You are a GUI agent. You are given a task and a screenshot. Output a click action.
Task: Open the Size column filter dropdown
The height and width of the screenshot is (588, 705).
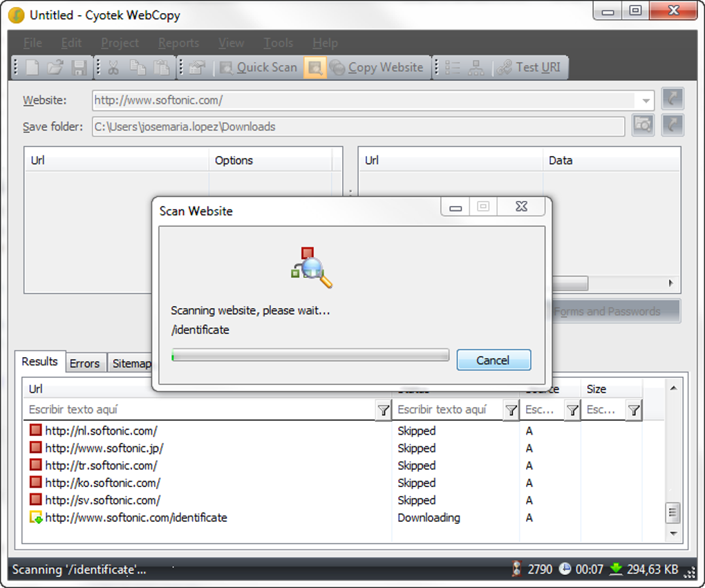click(x=633, y=410)
